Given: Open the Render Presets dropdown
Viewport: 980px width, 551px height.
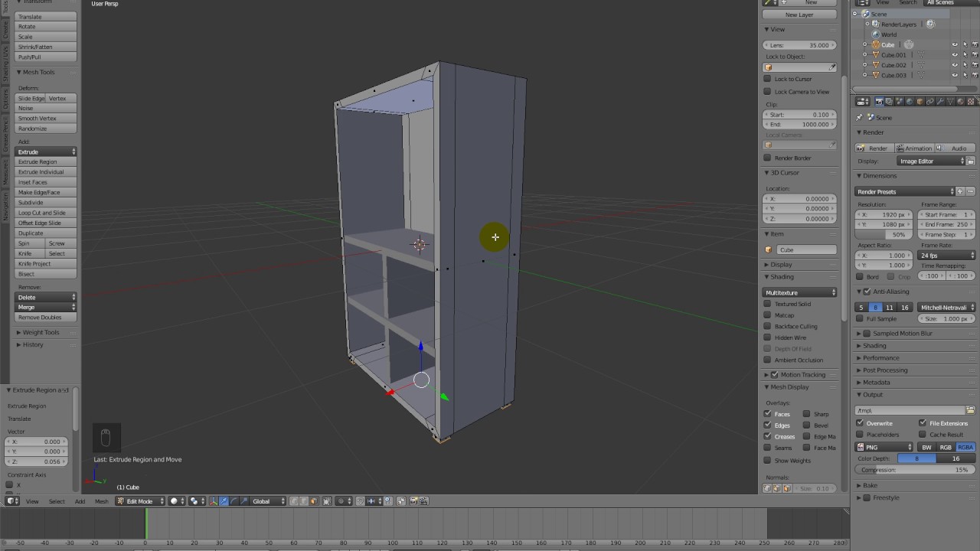Looking at the screenshot, I should coord(905,191).
